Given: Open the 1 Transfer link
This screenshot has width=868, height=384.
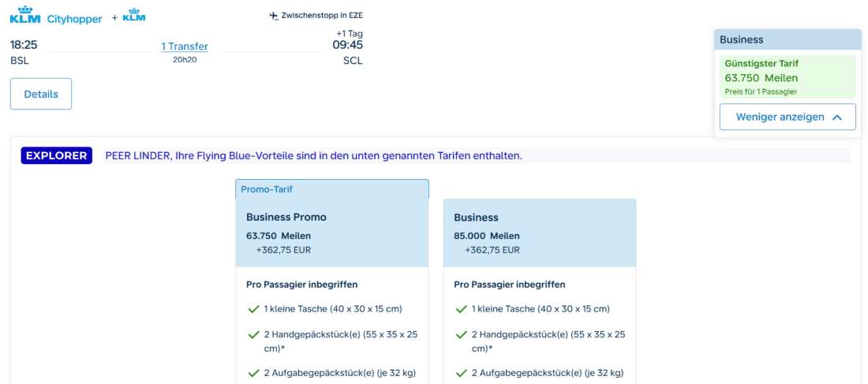Looking at the screenshot, I should coord(185,47).
